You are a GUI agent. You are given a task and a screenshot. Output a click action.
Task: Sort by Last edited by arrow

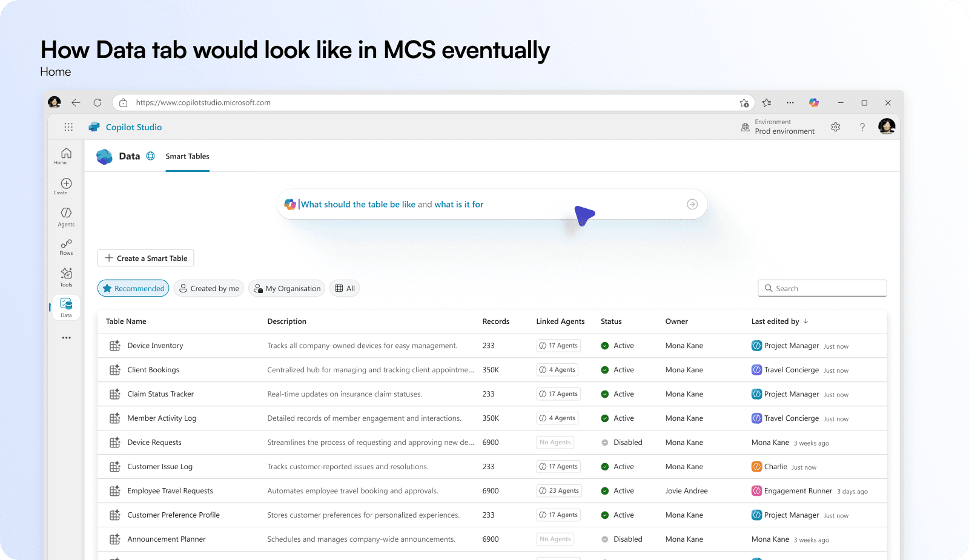tap(805, 321)
